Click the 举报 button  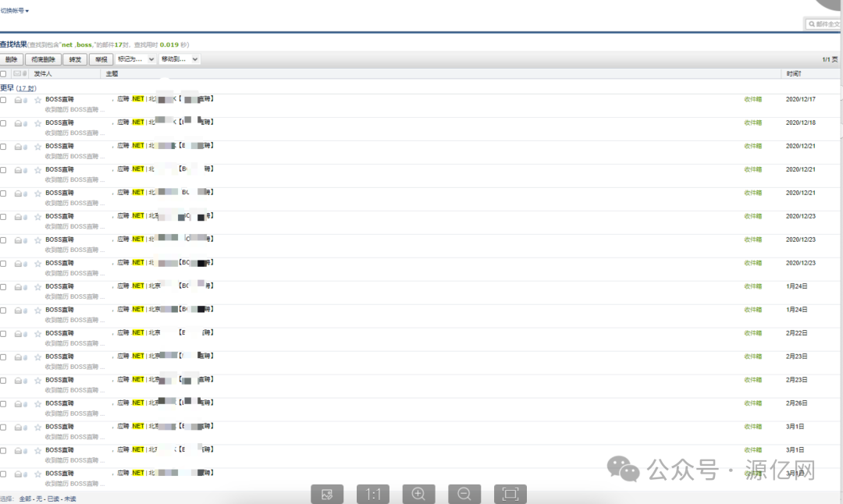pos(101,59)
